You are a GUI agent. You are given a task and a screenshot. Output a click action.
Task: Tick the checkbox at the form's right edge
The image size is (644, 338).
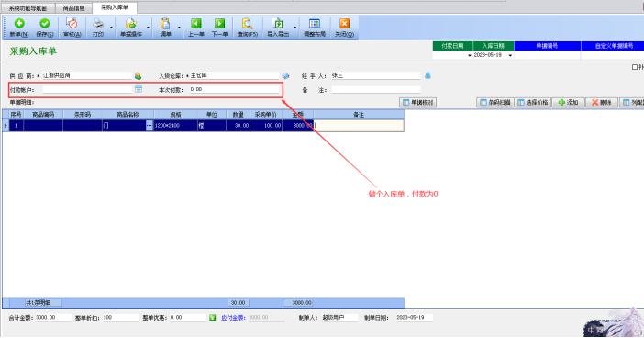pyautogui.click(x=635, y=67)
